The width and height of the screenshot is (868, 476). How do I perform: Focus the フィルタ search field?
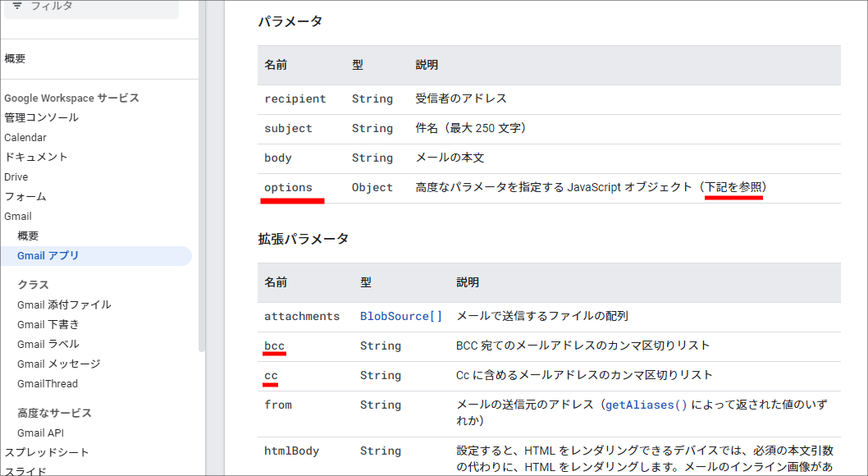(x=91, y=8)
